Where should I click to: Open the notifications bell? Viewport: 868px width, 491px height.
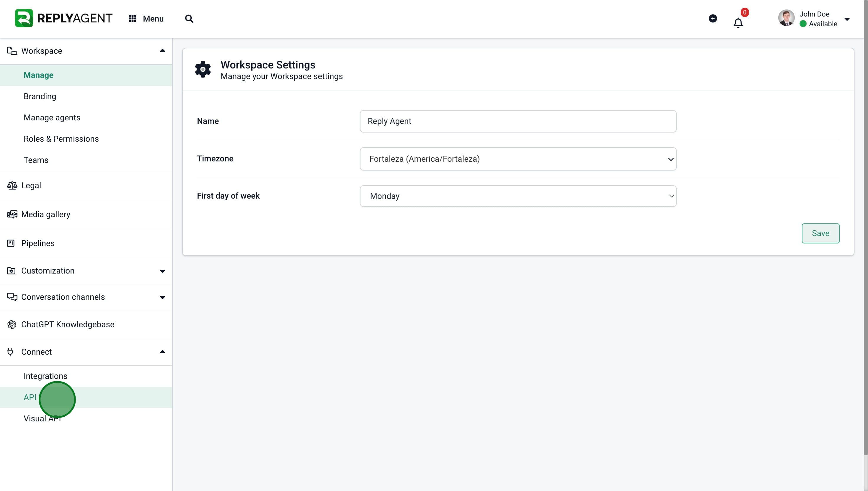point(738,23)
